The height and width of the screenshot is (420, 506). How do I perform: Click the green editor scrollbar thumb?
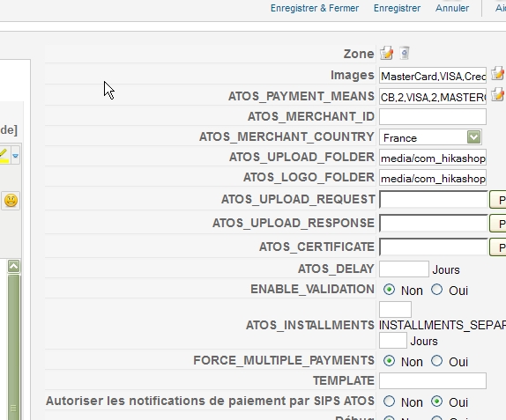13,347
